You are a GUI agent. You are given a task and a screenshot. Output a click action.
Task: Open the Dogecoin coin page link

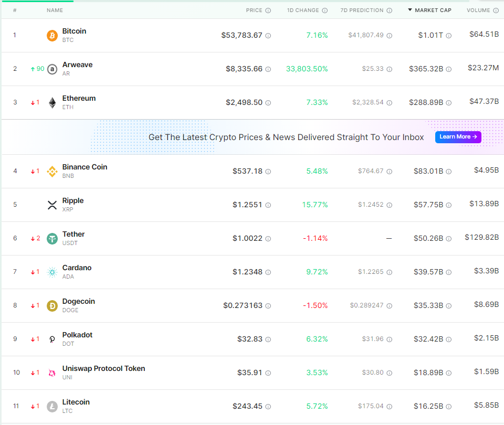click(79, 301)
